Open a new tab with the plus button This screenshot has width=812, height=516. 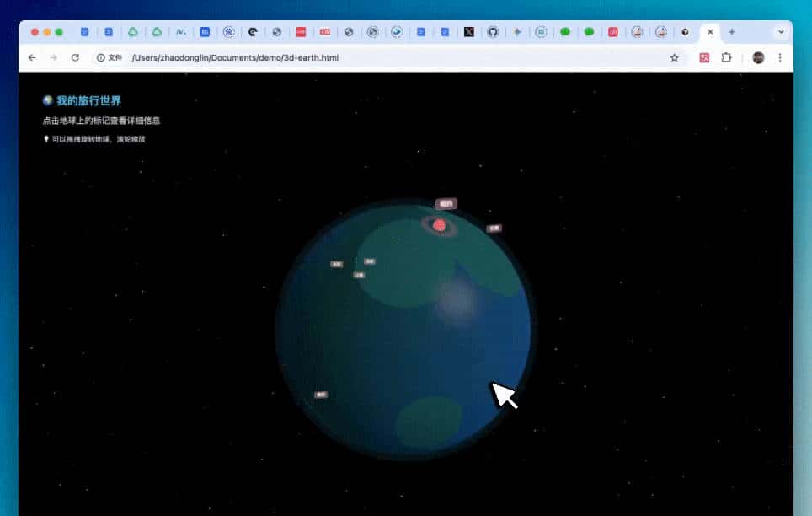(731, 32)
